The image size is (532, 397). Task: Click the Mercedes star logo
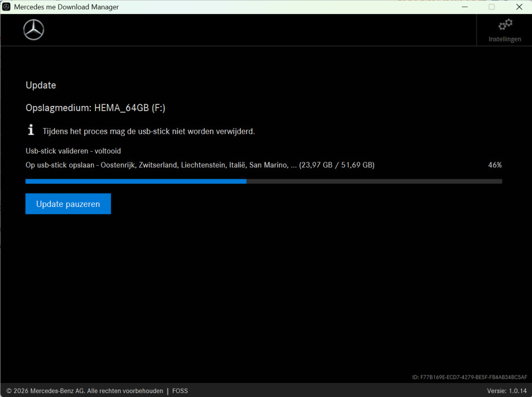point(34,30)
